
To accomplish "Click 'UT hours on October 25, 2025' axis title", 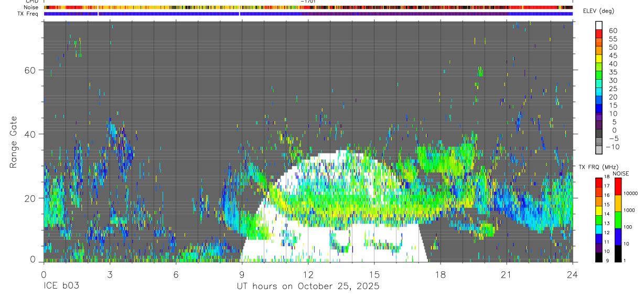I will (x=308, y=287).
